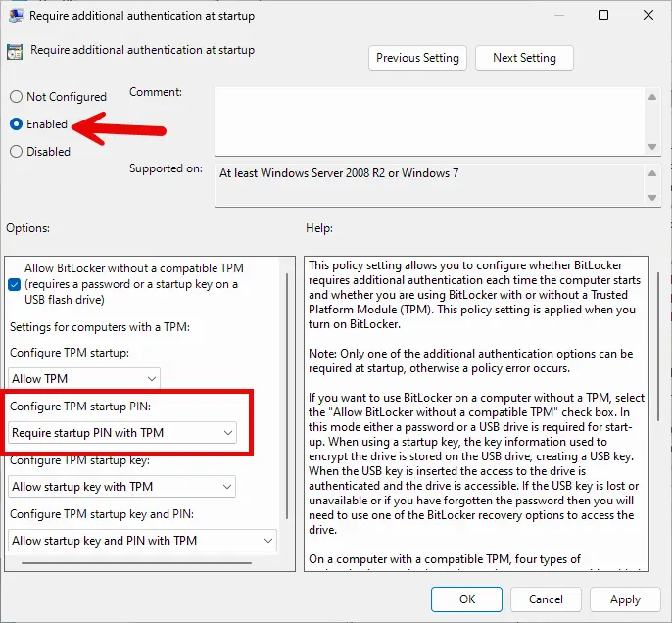
Task: Open the Configure TPM startup dropdown
Action: pos(84,379)
